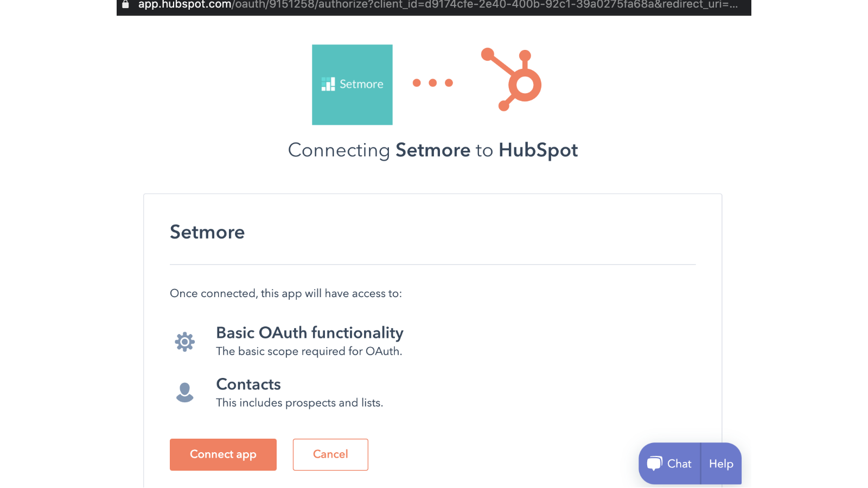Image resolution: width=868 pixels, height=488 pixels.
Task: Click the orange HubSpot sprocket logo
Action: 513,80
